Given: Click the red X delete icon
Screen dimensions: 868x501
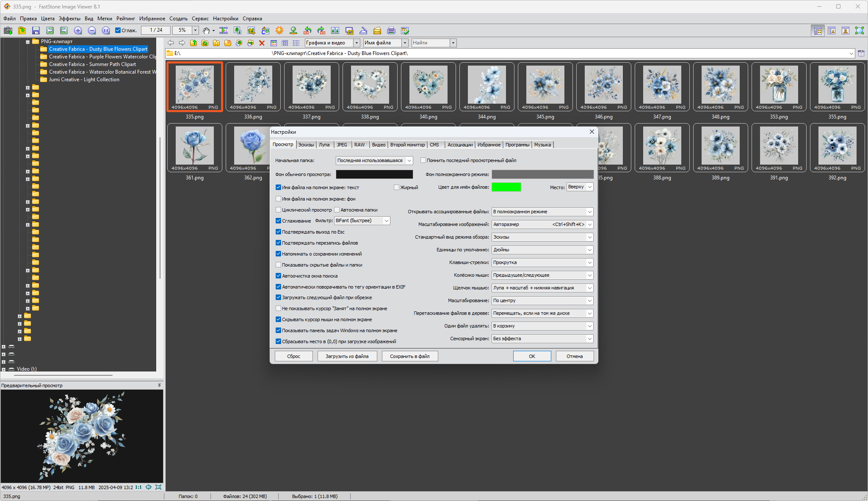Looking at the screenshot, I should [x=262, y=43].
